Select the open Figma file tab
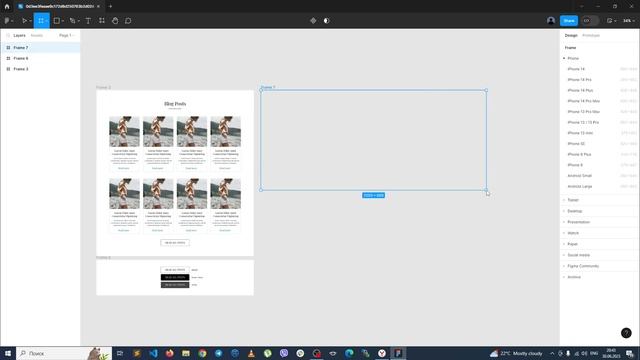This screenshot has height=360, width=640. pos(59,7)
